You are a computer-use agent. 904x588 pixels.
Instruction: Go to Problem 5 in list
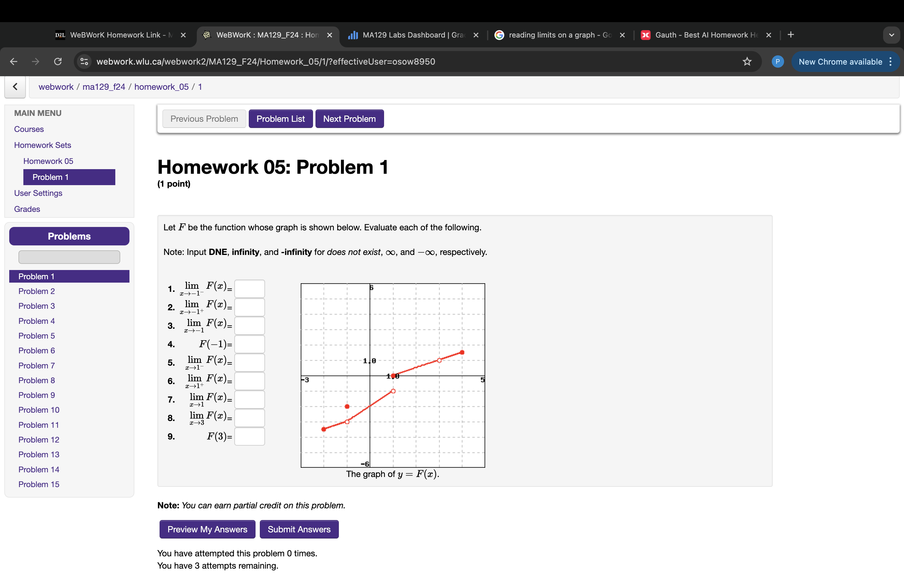(x=37, y=336)
